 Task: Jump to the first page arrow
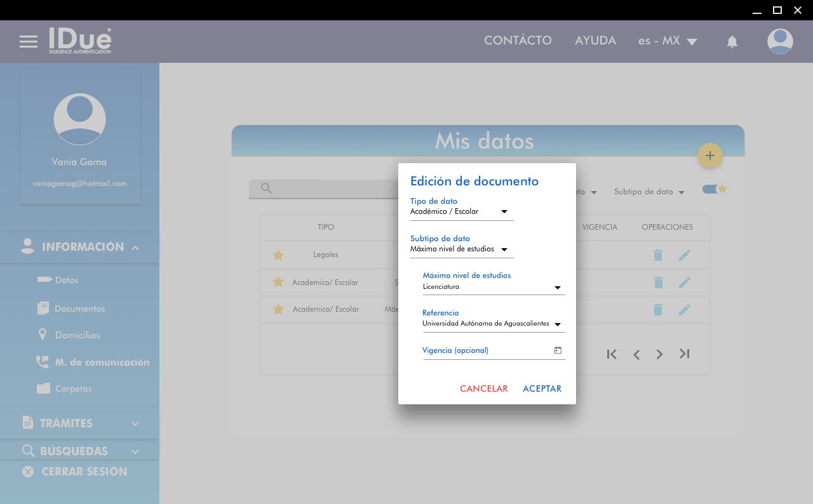[612, 354]
